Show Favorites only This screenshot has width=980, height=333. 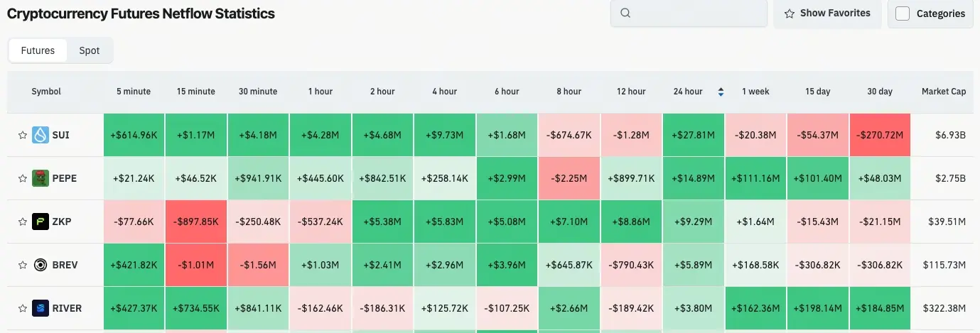(x=827, y=13)
